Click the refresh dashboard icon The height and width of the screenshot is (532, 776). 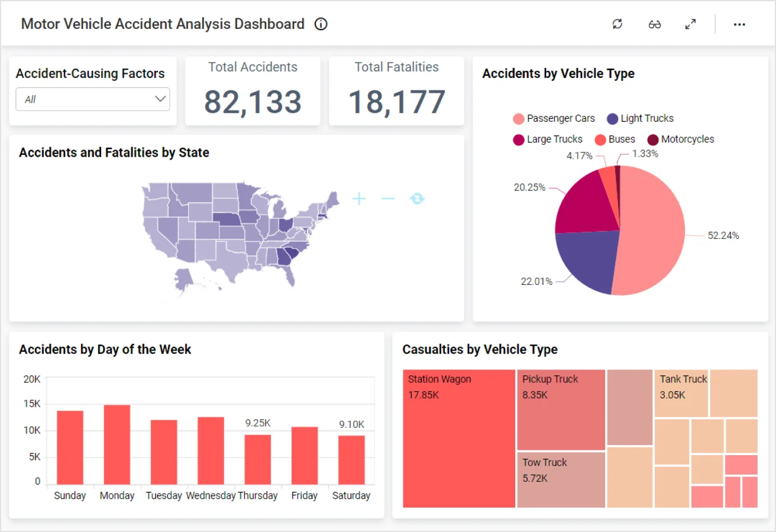coord(617,24)
